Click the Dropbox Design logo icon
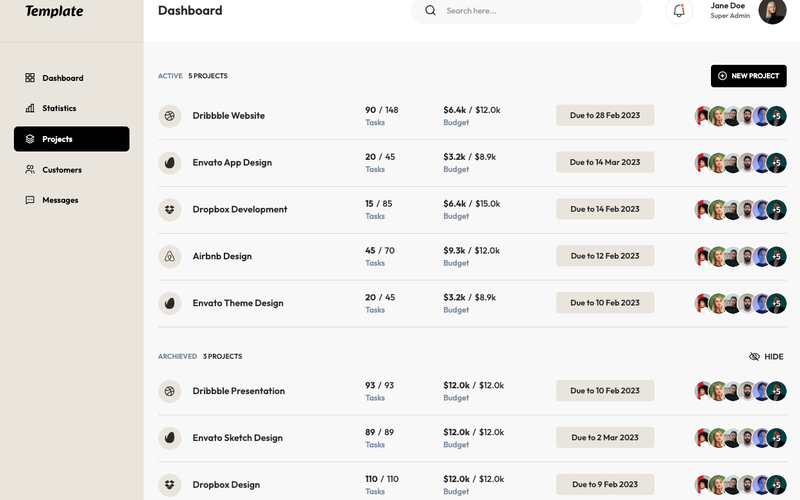Viewport: 800px width, 500px height. tap(170, 485)
